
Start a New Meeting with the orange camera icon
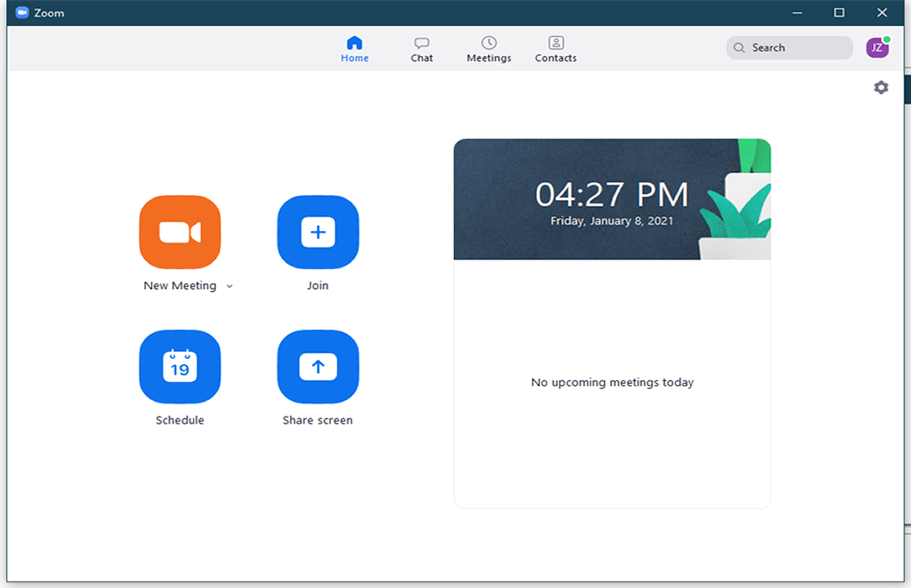click(180, 232)
